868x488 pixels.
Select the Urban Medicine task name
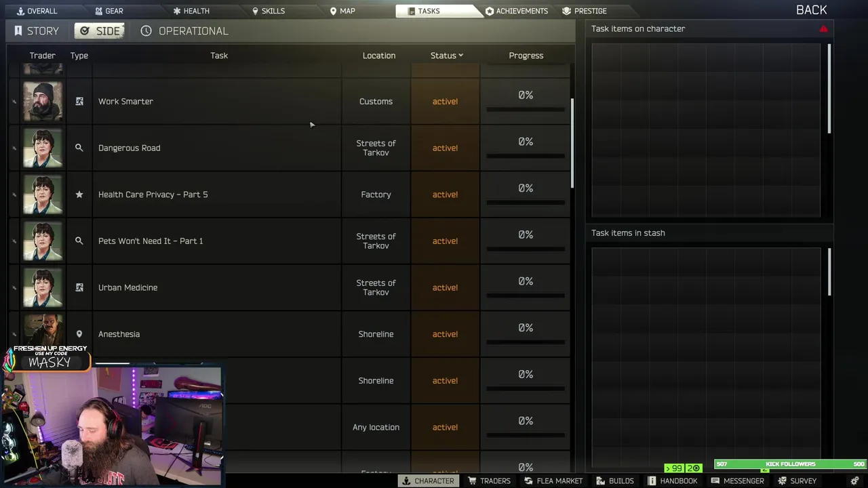tap(127, 287)
